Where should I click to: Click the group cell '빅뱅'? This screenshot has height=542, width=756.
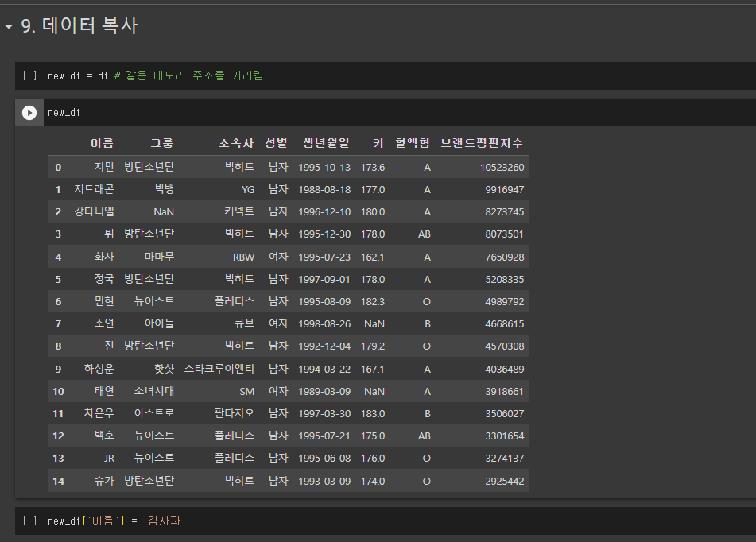pyautogui.click(x=165, y=189)
